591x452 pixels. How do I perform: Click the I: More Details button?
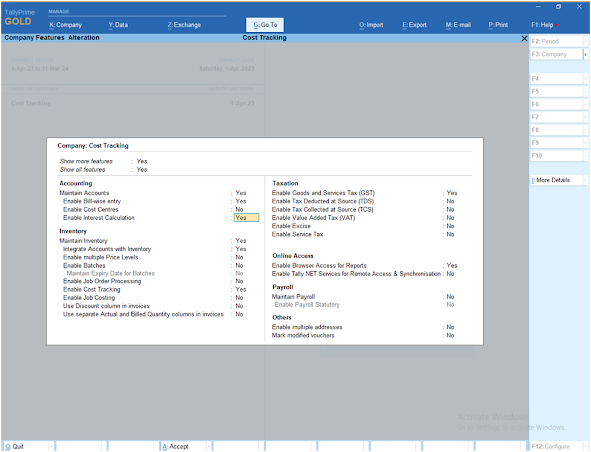pos(557,180)
